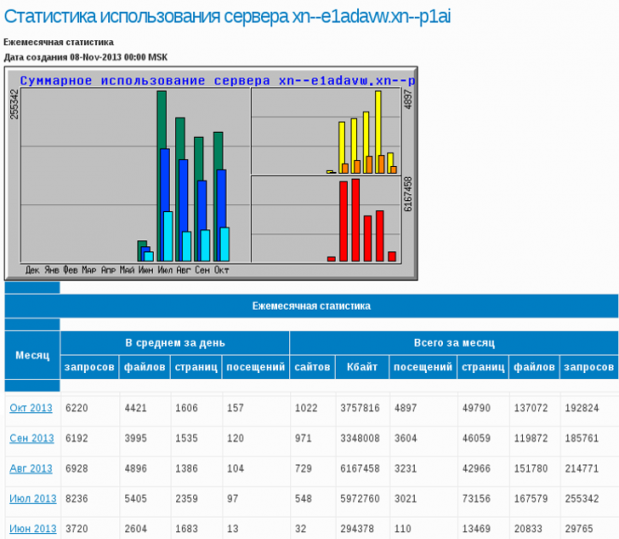Click the 'Окт' label on the chart axis
Screen dimensions: 619x539
pos(222,270)
